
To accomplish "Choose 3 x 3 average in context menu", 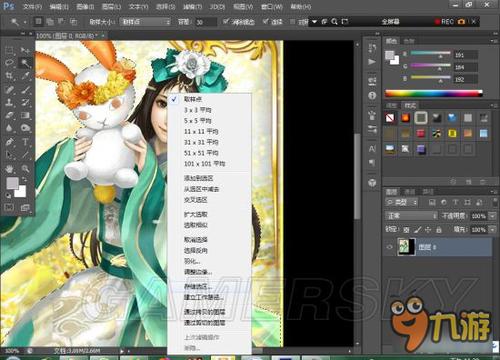I will (209, 110).
